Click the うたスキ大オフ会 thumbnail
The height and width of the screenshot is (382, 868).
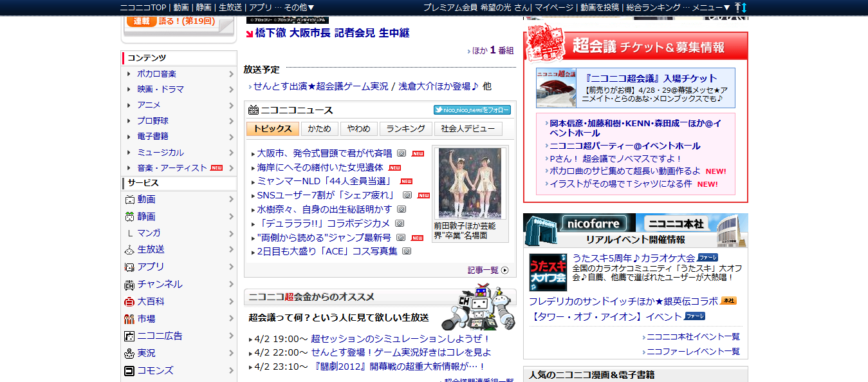click(x=548, y=272)
